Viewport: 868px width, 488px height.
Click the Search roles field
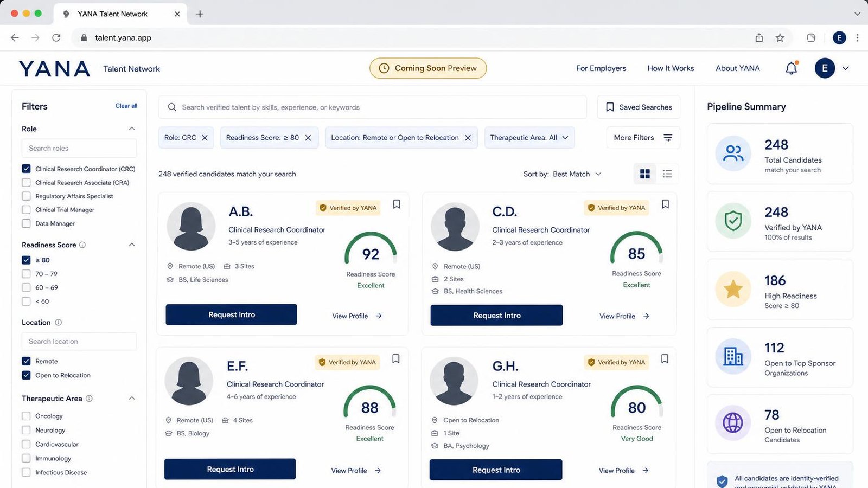pyautogui.click(x=79, y=148)
